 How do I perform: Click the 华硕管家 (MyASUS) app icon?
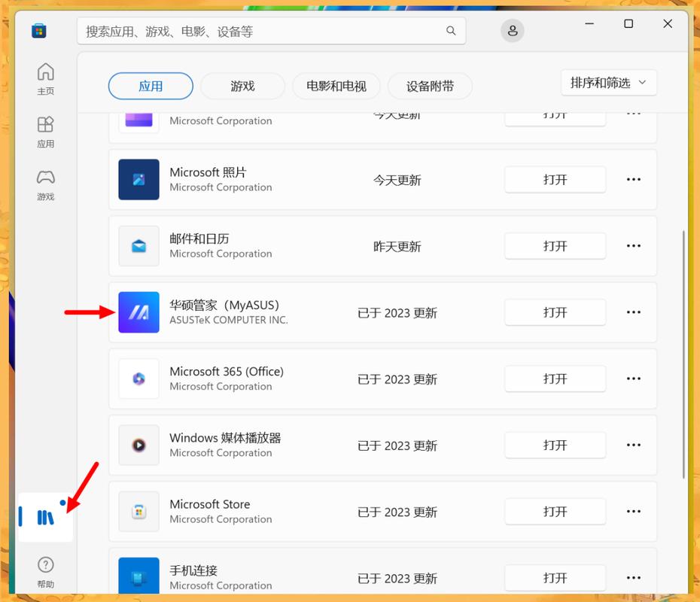[x=138, y=312]
